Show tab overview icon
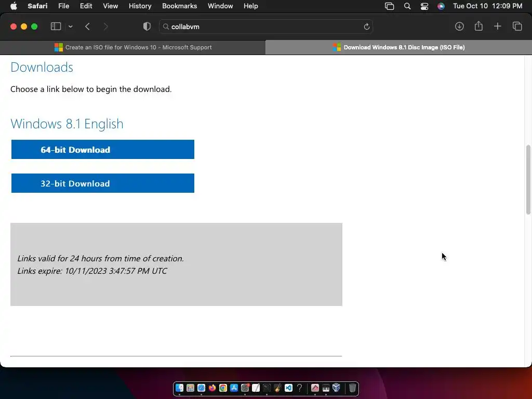Screen dimensions: 532x399 (517, 26)
